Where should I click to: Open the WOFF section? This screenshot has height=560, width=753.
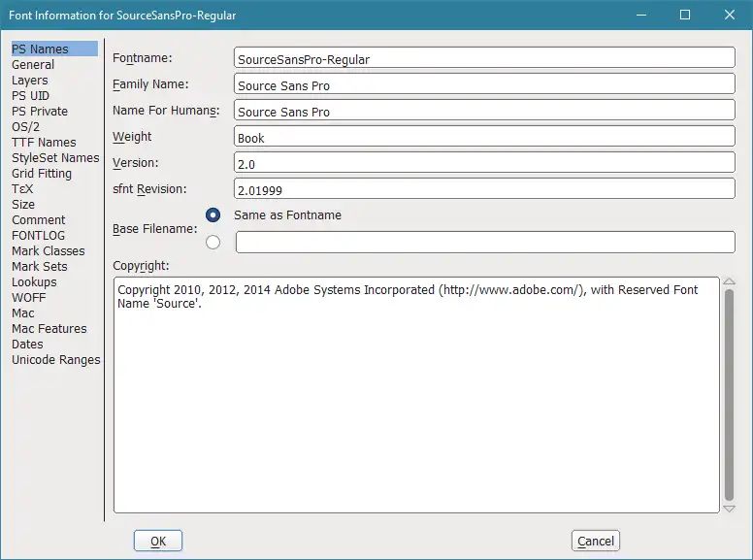click(x=29, y=298)
